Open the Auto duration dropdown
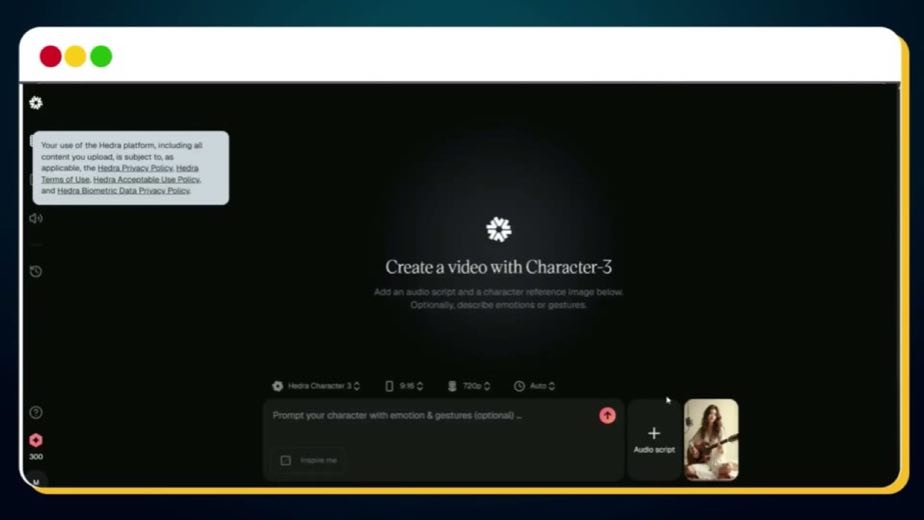 (x=534, y=386)
